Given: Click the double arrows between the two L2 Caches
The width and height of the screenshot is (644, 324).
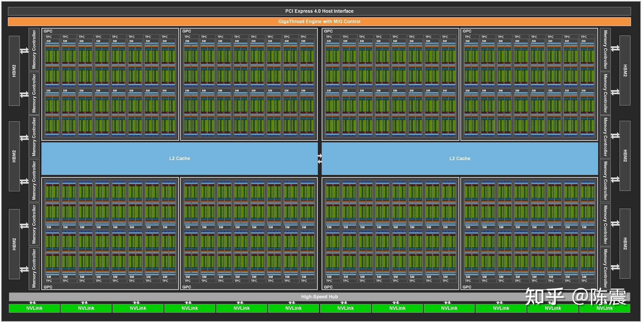Looking at the screenshot, I should click(x=320, y=159).
